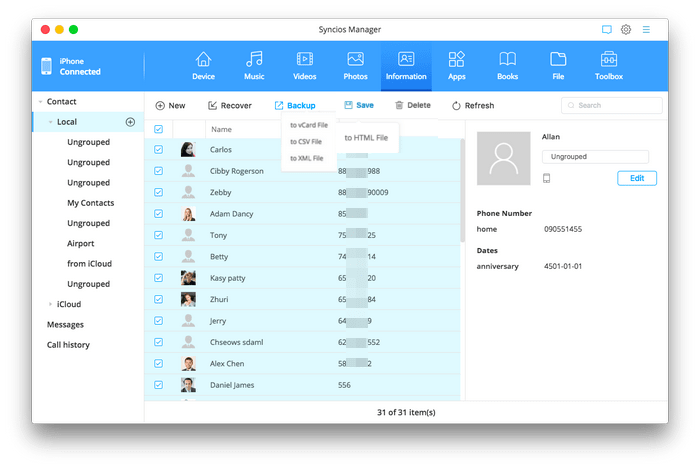
Task: Uncheck the Carlos row checkbox
Action: [158, 149]
